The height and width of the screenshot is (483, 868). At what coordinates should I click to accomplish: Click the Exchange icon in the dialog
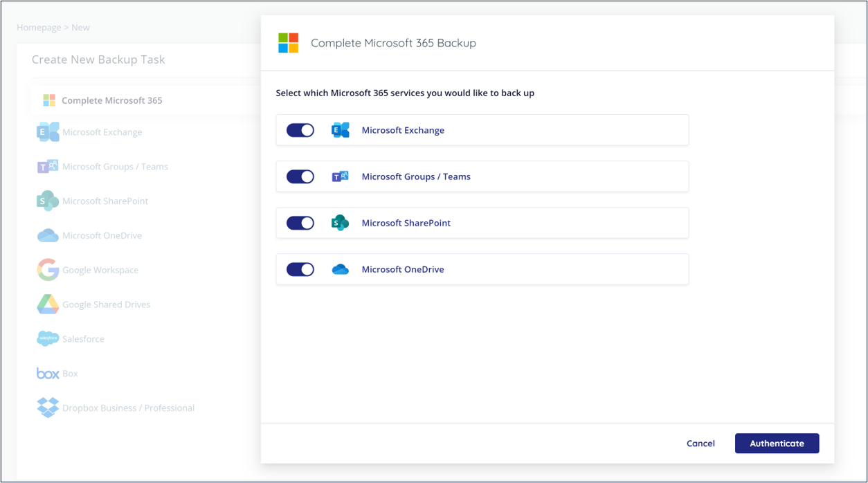341,130
